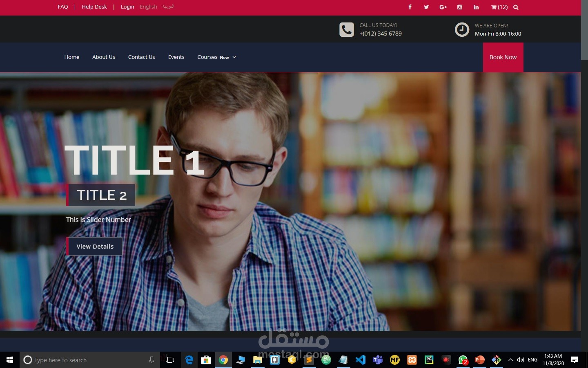Open Microsoft Teams from the taskbar

(x=378, y=360)
